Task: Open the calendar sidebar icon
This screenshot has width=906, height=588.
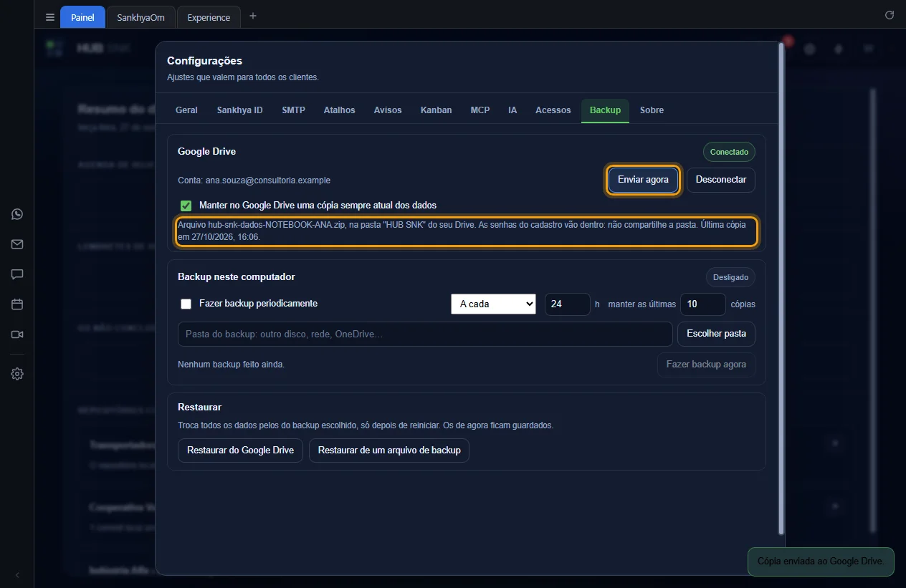Action: 17,304
